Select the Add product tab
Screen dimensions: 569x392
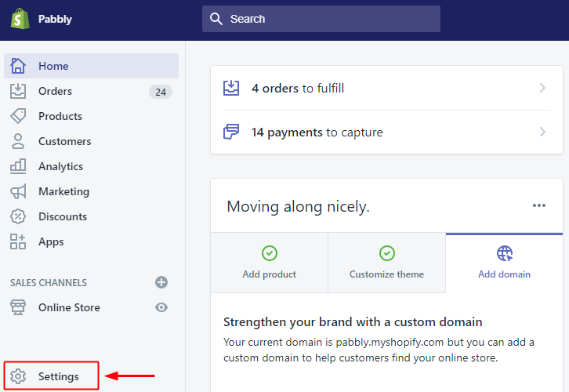(270, 263)
